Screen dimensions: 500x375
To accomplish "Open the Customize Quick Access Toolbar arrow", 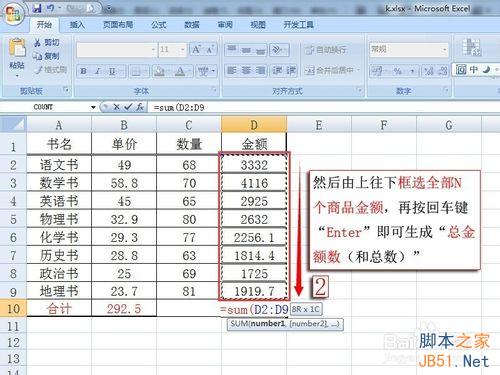I will pos(109,9).
